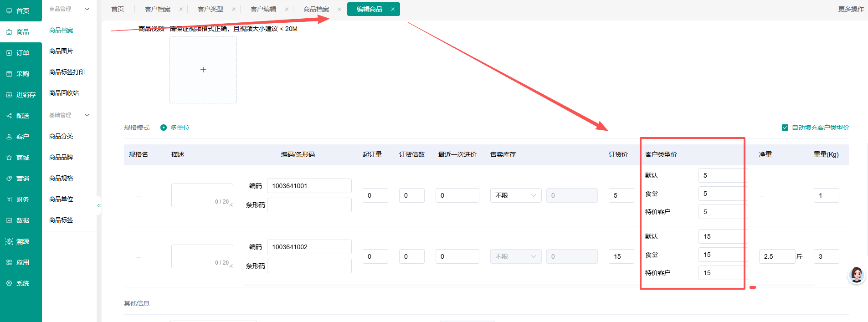This screenshot has width=868, height=322.
Task: Open 售卖库存 dropdown for code 1003641001
Action: pyautogui.click(x=516, y=195)
